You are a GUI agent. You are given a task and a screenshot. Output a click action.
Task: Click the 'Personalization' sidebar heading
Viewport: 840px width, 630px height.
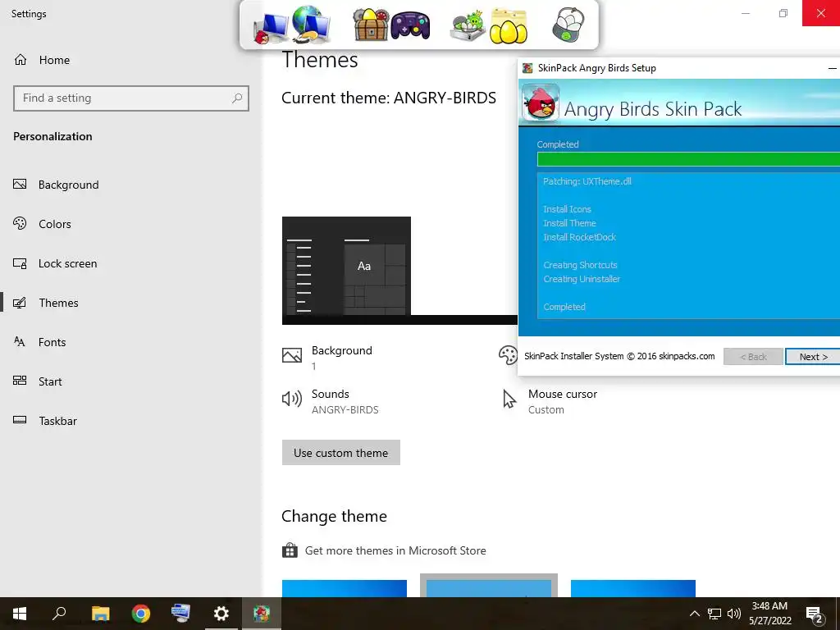(x=52, y=137)
